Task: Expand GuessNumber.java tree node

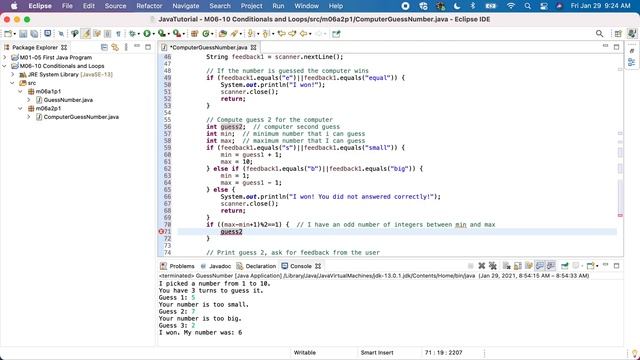Action: [x=29, y=100]
